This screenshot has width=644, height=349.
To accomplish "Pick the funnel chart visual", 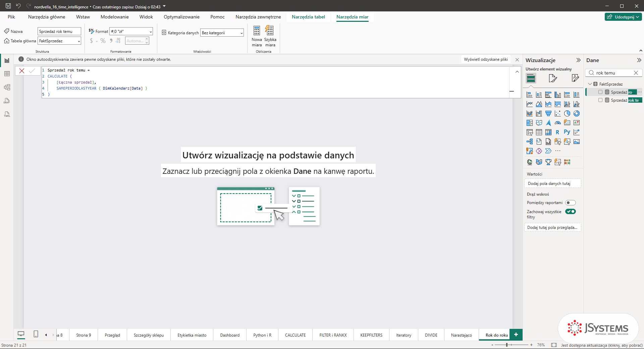I will pyautogui.click(x=548, y=113).
